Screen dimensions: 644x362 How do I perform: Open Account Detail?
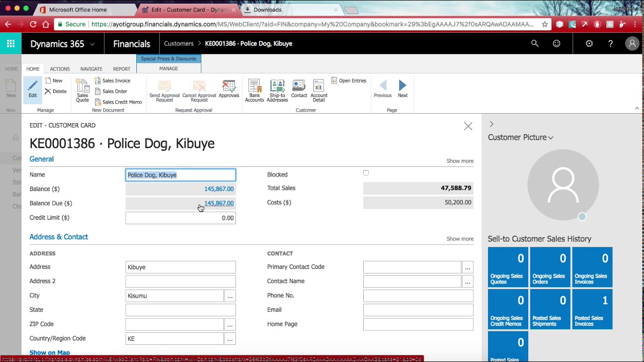(318, 90)
